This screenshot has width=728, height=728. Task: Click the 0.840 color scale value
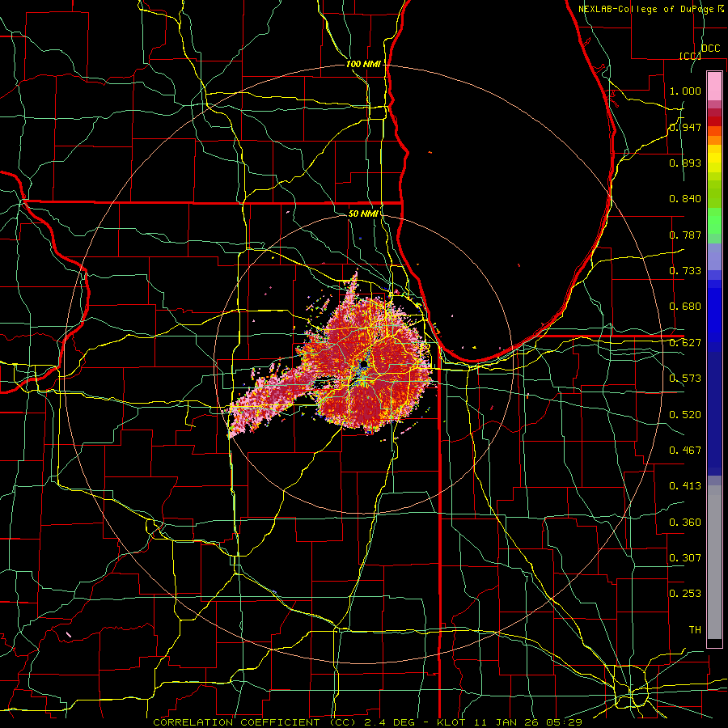coord(685,199)
